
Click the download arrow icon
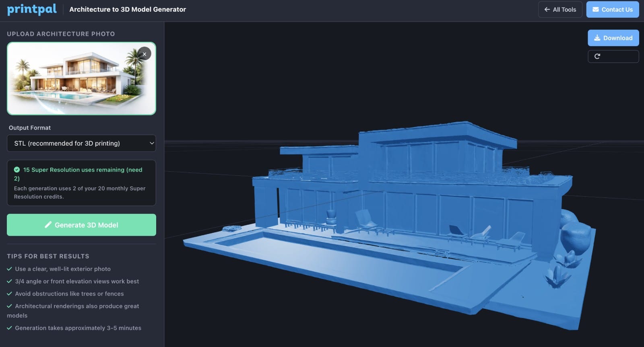[597, 38]
